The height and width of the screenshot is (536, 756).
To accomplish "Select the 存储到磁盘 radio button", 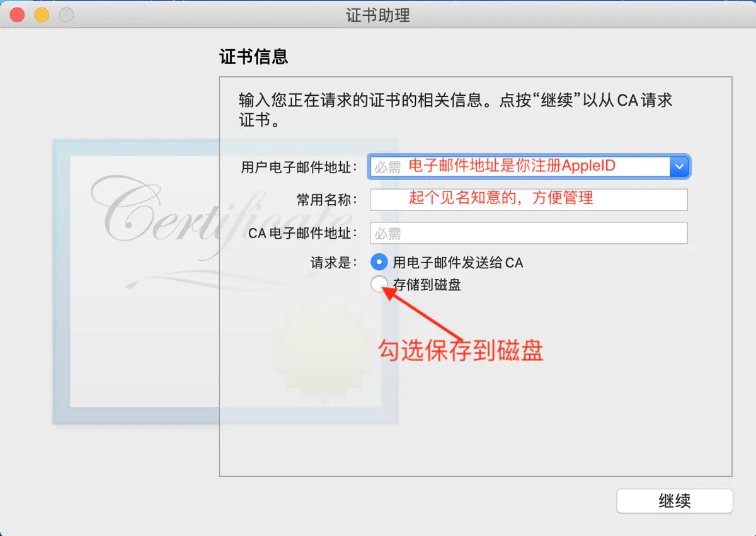I will 380,285.
